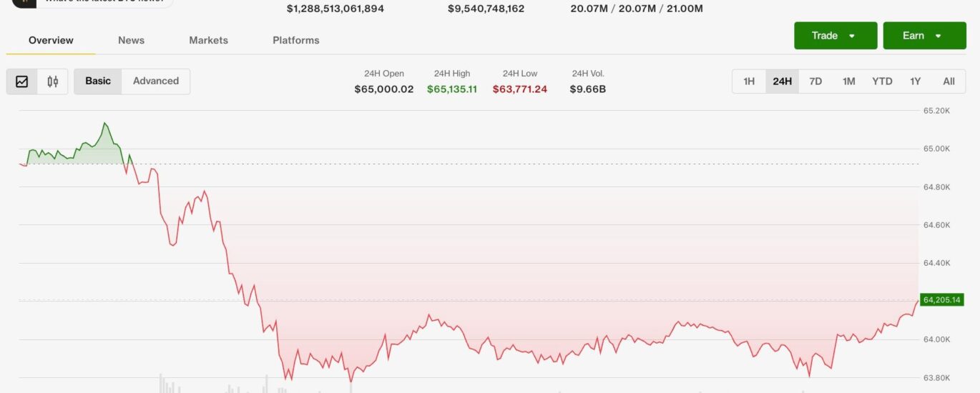Click the 24H Vol. value $9.66B
This screenshot has height=393, width=980.
tap(588, 89)
